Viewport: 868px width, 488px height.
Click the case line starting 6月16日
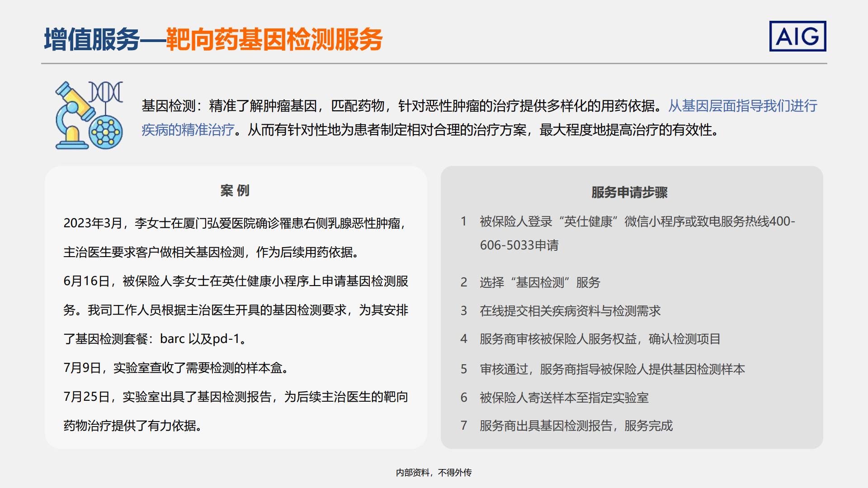235,281
